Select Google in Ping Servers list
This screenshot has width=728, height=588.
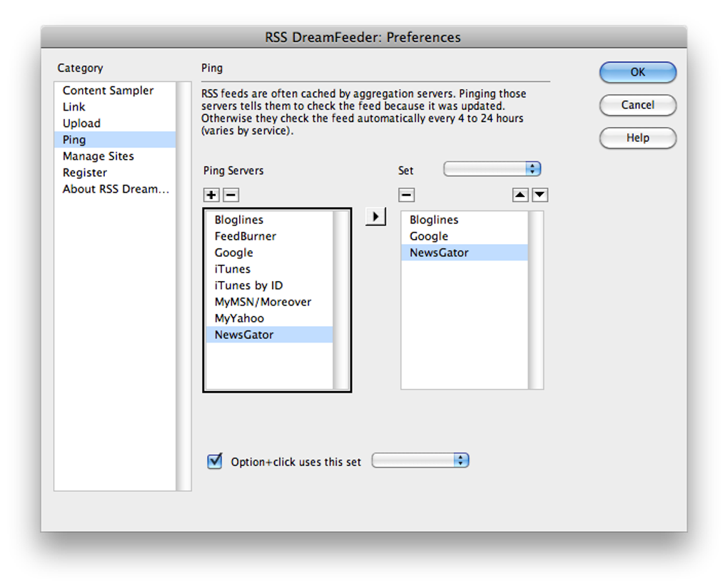point(269,253)
